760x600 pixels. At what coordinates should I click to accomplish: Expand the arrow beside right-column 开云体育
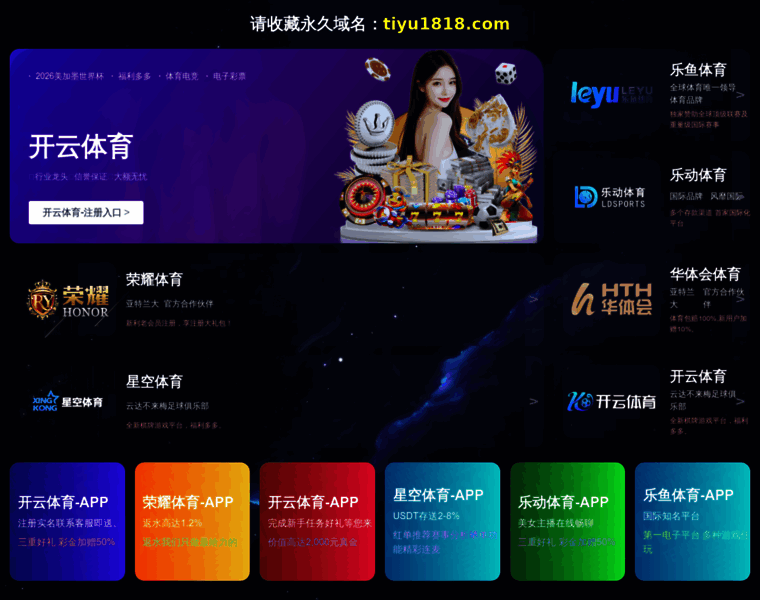(740, 401)
